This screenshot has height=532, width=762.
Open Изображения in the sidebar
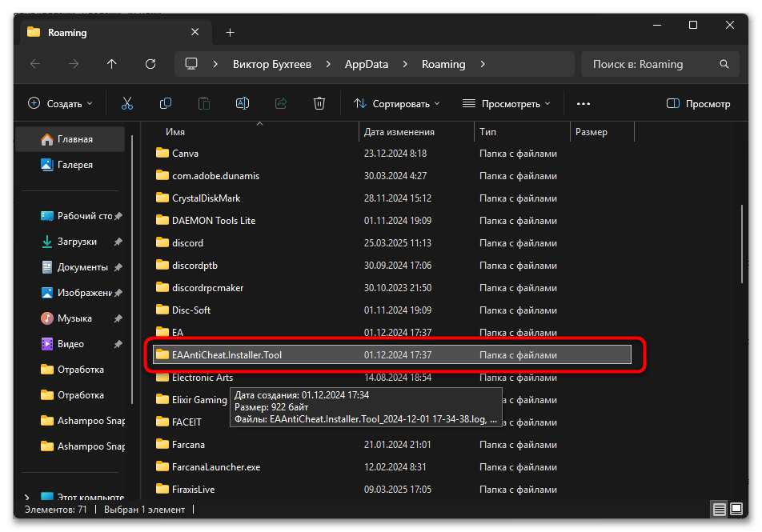[x=76, y=293]
